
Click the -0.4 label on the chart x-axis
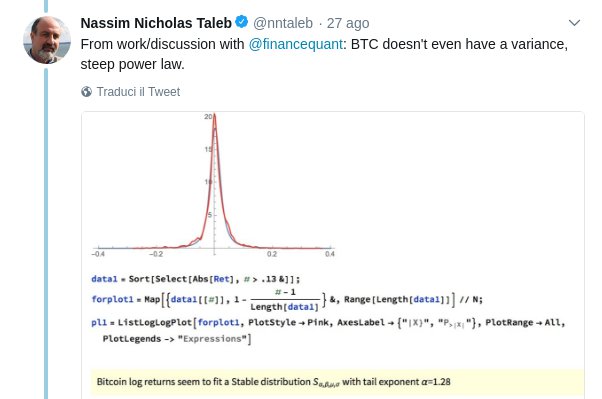98,254
